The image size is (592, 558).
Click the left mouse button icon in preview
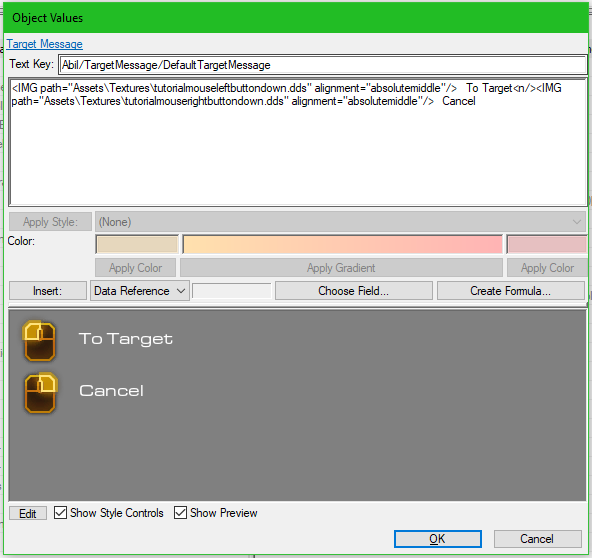coord(39,341)
